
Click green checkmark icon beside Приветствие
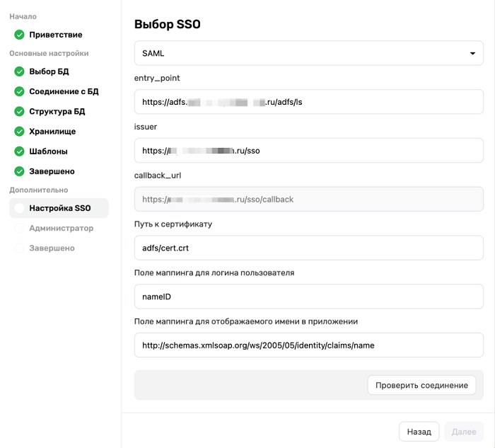(x=19, y=35)
